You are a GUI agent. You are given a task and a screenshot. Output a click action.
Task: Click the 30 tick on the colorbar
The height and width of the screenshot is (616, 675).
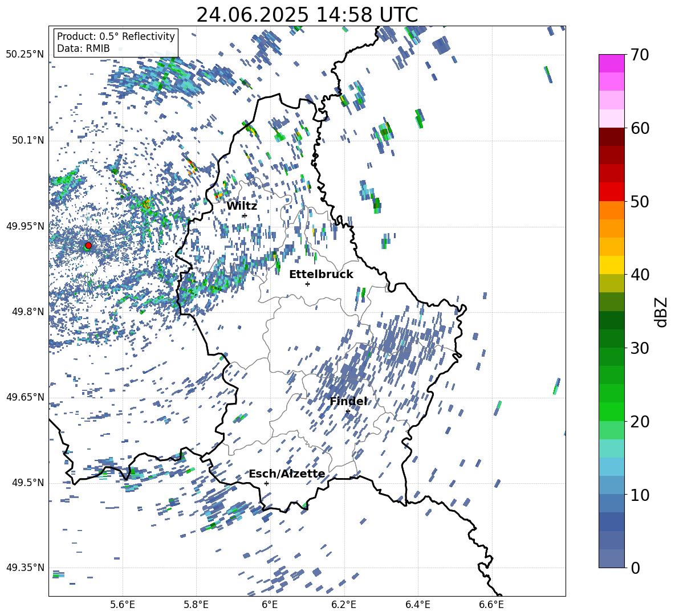coord(639,348)
